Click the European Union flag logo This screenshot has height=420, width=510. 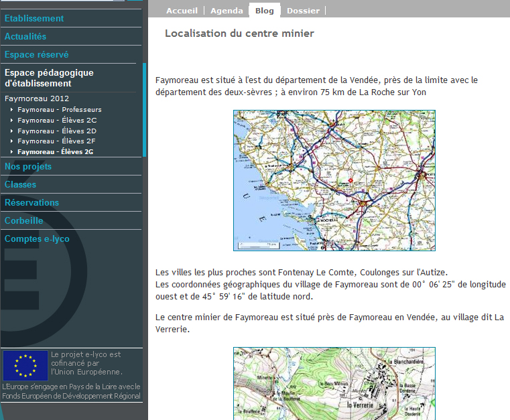pos(25,366)
